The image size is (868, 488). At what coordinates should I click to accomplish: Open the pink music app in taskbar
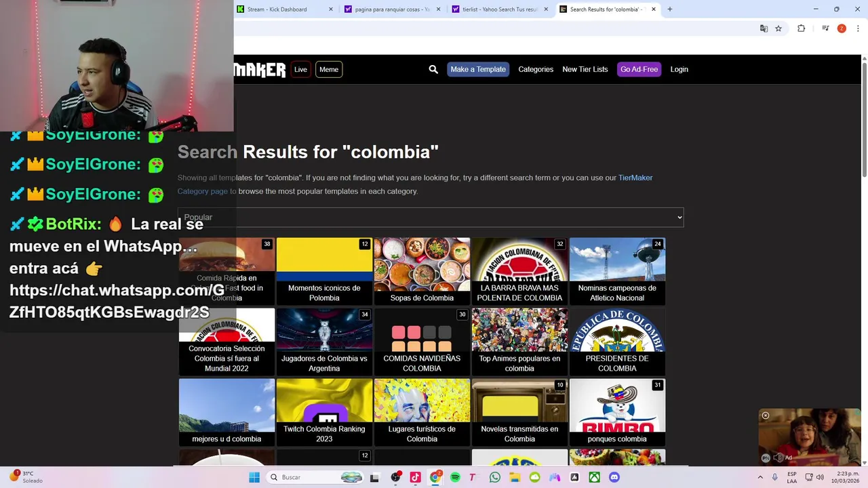pyautogui.click(x=415, y=477)
